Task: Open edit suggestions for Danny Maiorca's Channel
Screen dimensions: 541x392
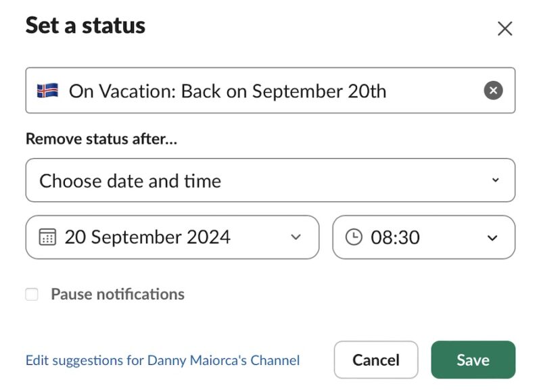Action: [162, 360]
